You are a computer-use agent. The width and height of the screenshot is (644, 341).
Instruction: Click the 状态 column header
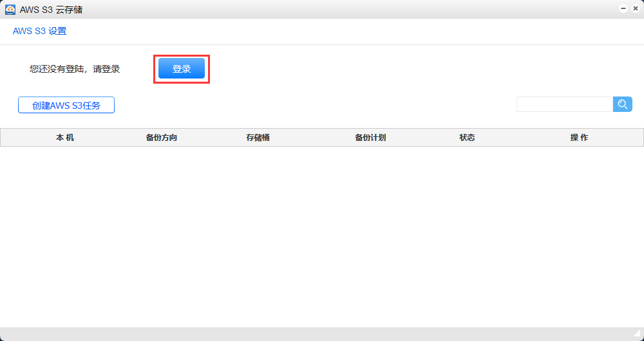click(x=467, y=138)
